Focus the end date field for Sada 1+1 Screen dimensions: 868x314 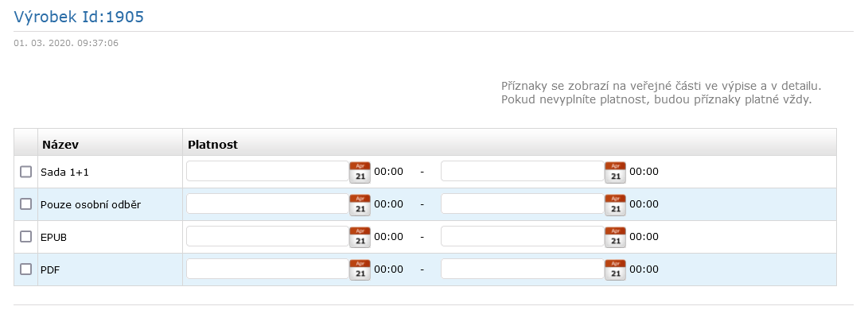(x=523, y=172)
